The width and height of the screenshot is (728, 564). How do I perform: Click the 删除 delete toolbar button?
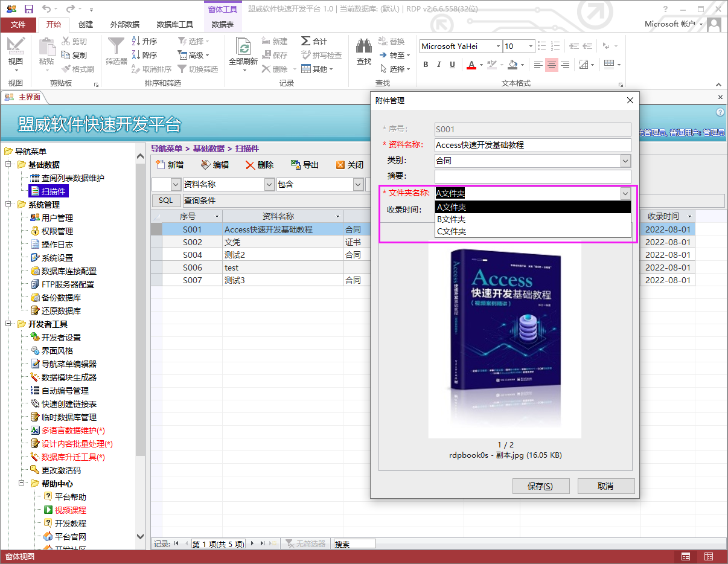tap(260, 165)
